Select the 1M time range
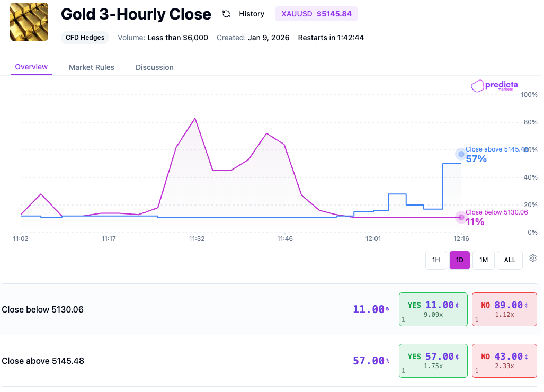Screen dimensions: 544x392 [x=483, y=260]
